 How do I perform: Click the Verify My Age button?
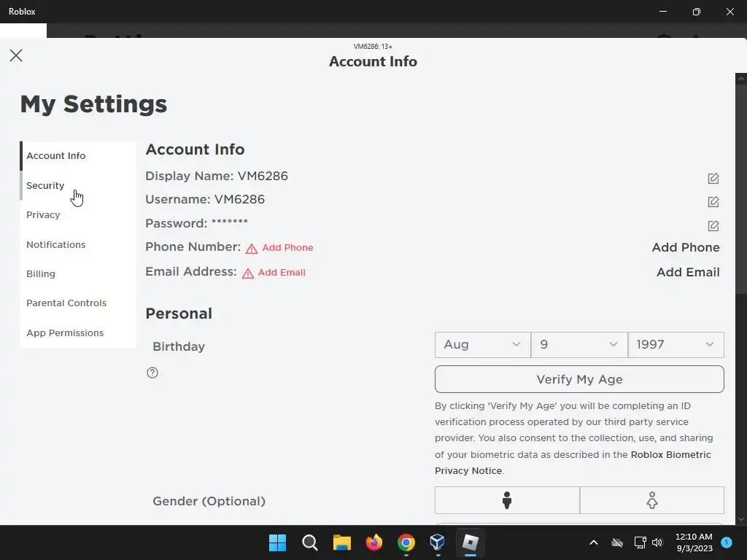tap(579, 379)
